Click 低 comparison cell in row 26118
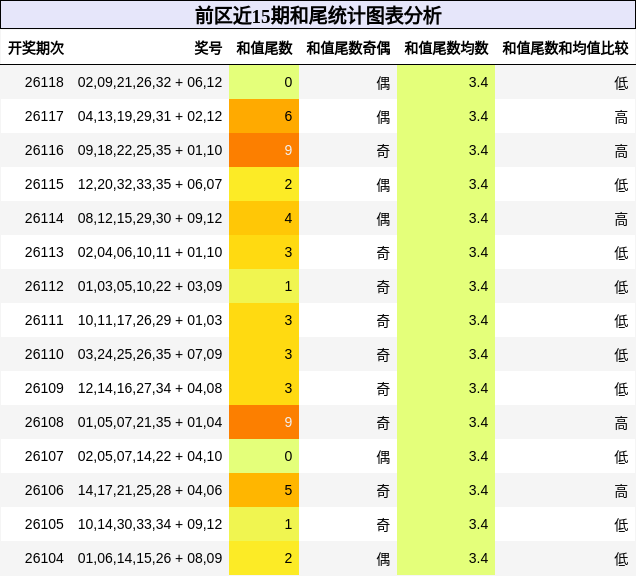636x576 pixels. click(x=565, y=82)
